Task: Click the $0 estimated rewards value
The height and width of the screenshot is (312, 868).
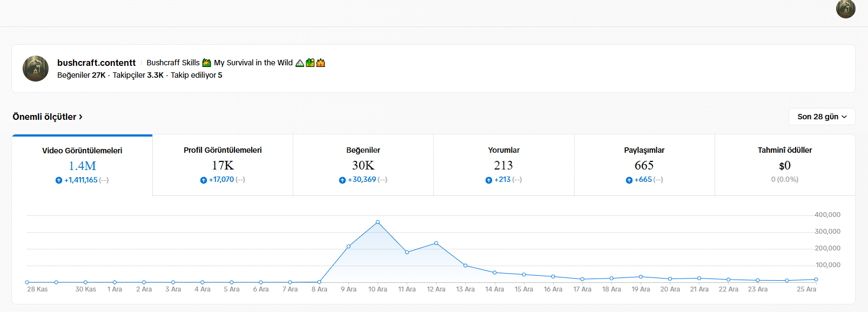Action: coord(785,165)
